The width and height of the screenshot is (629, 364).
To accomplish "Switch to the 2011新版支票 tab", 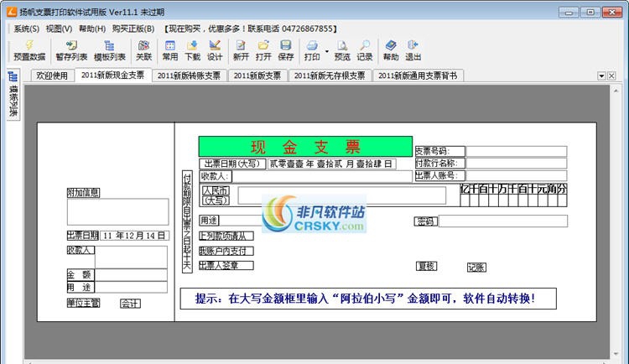I will click(257, 75).
